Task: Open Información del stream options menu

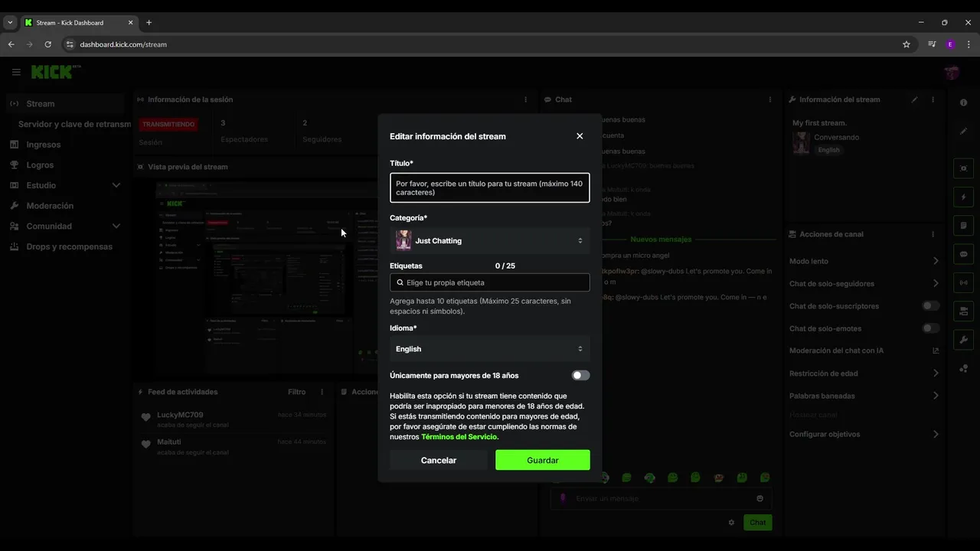Action: click(x=933, y=99)
